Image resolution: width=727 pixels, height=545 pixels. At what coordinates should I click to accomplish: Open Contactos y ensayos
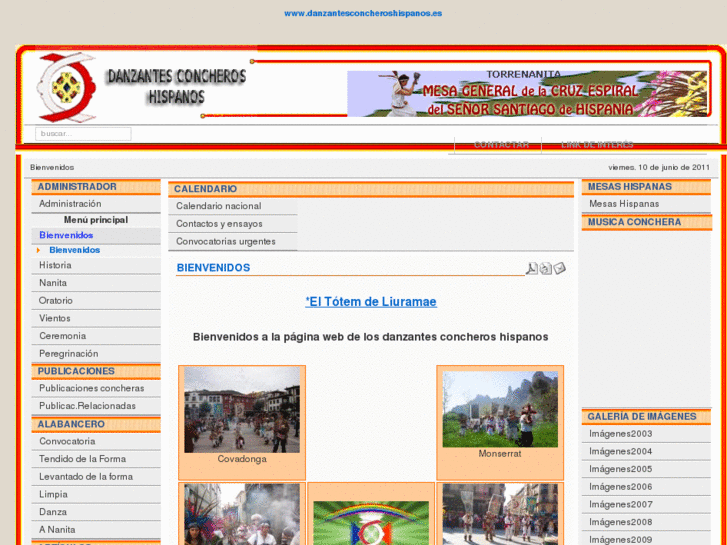pyautogui.click(x=233, y=224)
